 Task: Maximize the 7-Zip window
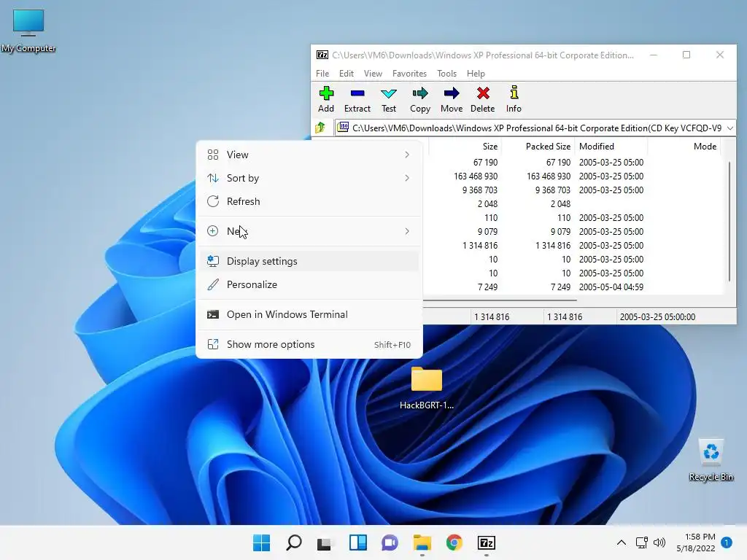pyautogui.click(x=686, y=55)
